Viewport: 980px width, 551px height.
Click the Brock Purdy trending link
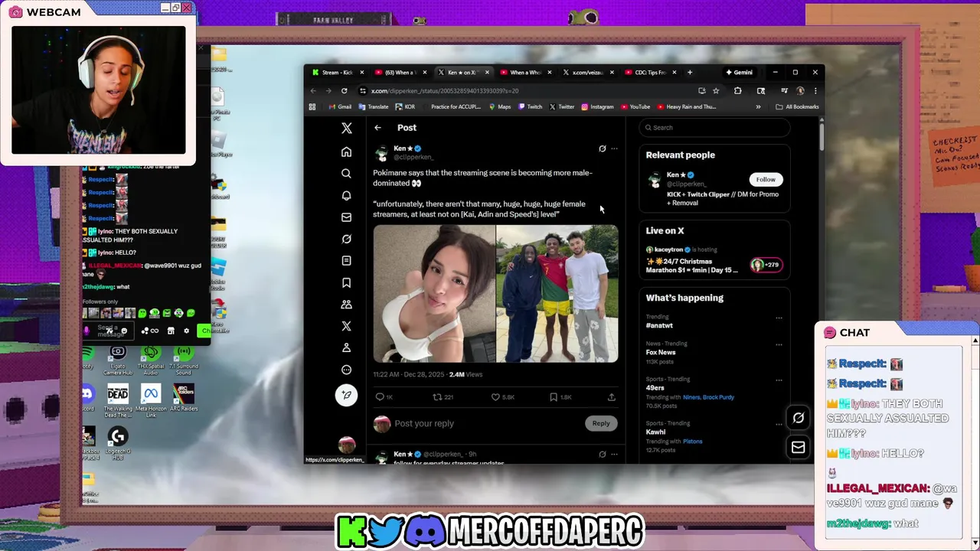pos(720,397)
